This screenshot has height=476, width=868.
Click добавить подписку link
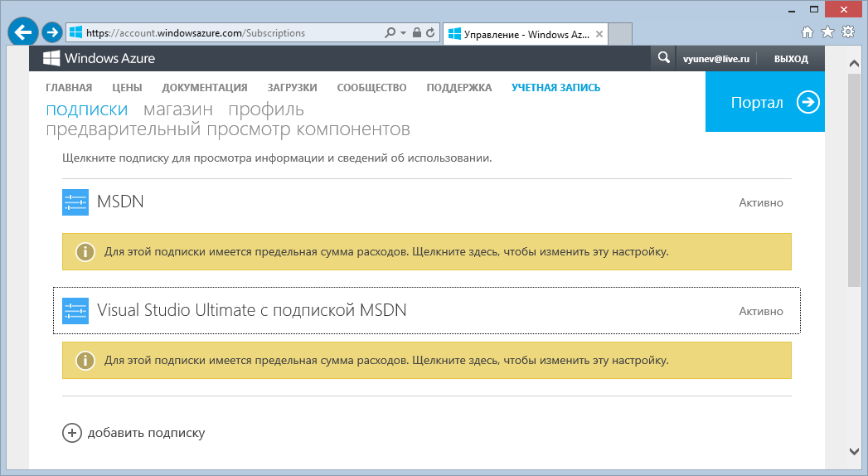click(146, 433)
